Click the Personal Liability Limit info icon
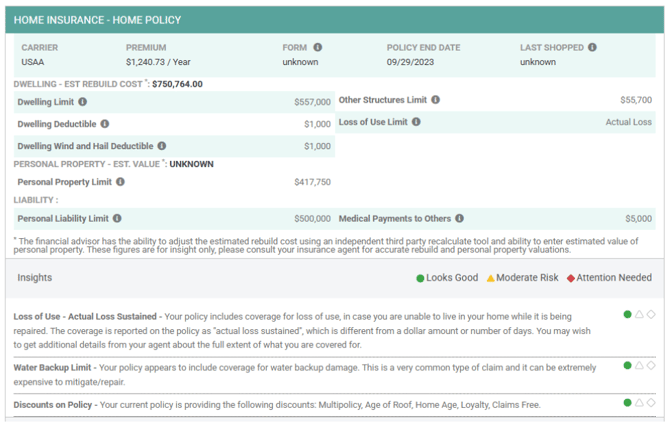Viewport: 670px width, 425px height. click(x=117, y=218)
